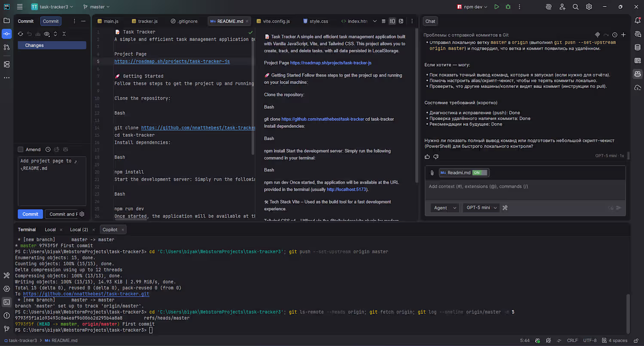The image size is (644, 346).
Task: Click the Search Everywhere magnifier icon
Action: click(575, 7)
